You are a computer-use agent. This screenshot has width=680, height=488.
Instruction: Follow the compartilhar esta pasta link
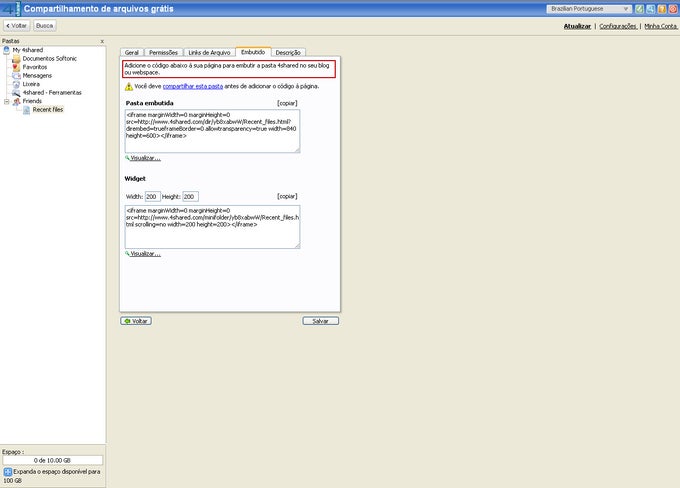pyautogui.click(x=193, y=86)
